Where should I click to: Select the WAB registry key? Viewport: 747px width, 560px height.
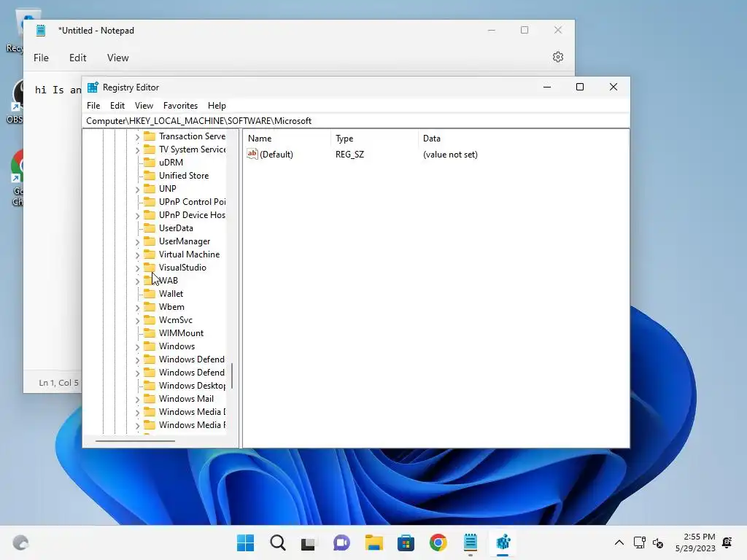(169, 281)
